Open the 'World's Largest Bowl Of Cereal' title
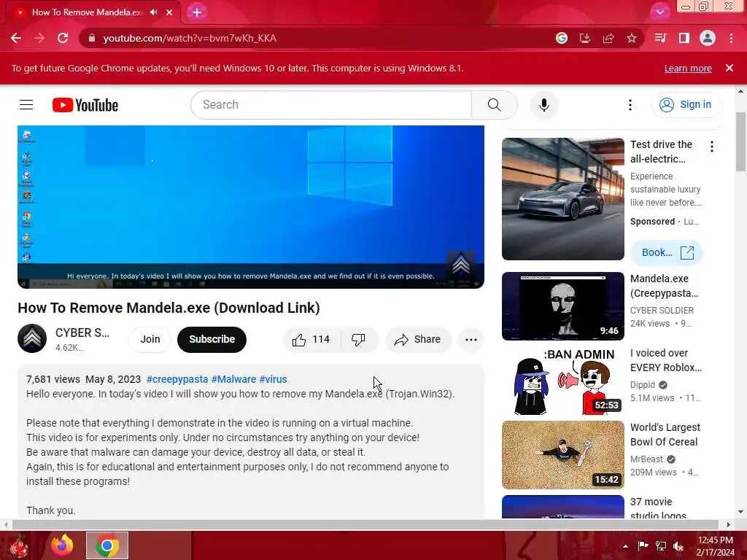This screenshot has height=560, width=747. click(x=665, y=435)
